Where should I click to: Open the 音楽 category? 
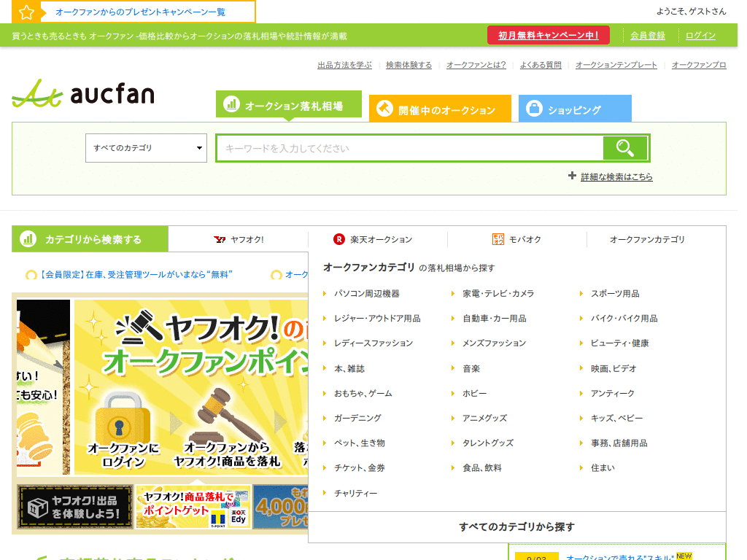click(471, 368)
